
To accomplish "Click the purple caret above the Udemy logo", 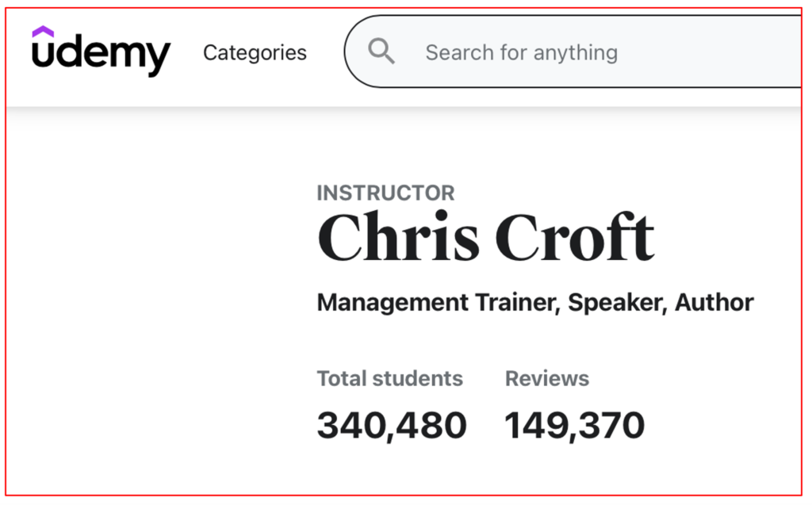I will [x=43, y=32].
